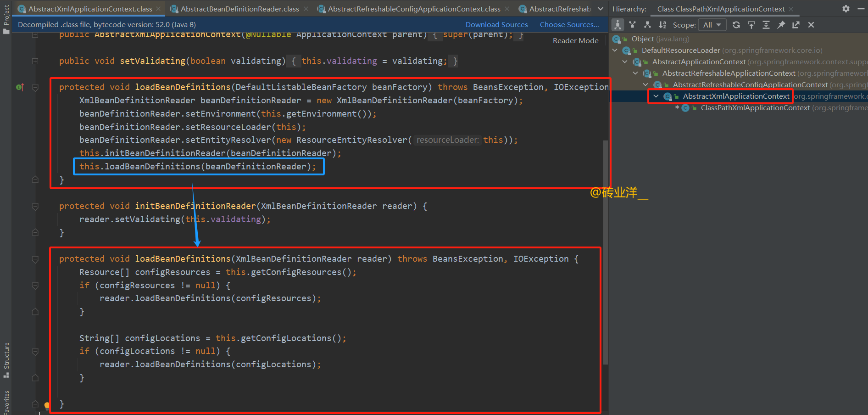Image resolution: width=868 pixels, height=415 pixels.
Task: Hide the Hierarchy tool window
Action: 861,9
